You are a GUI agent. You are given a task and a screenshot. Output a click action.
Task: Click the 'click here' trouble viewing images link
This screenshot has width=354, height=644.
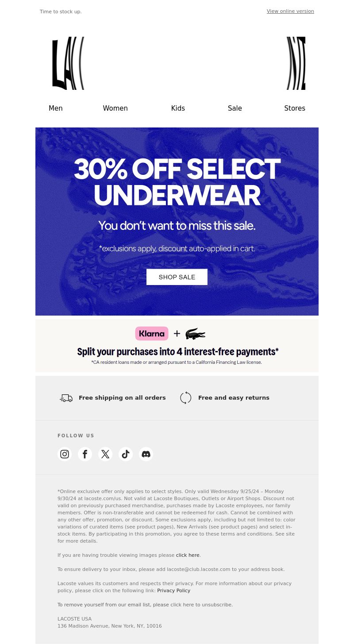pos(188,555)
